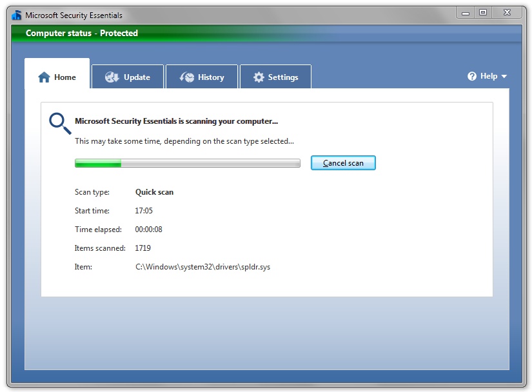Click 'This may take some time' message
The width and height of the screenshot is (532, 392).
click(x=184, y=141)
